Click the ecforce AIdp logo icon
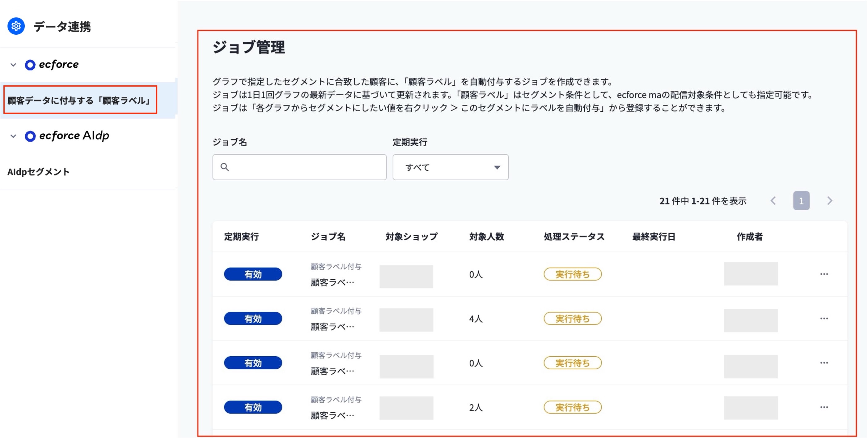This screenshot has width=868, height=438. 30,136
